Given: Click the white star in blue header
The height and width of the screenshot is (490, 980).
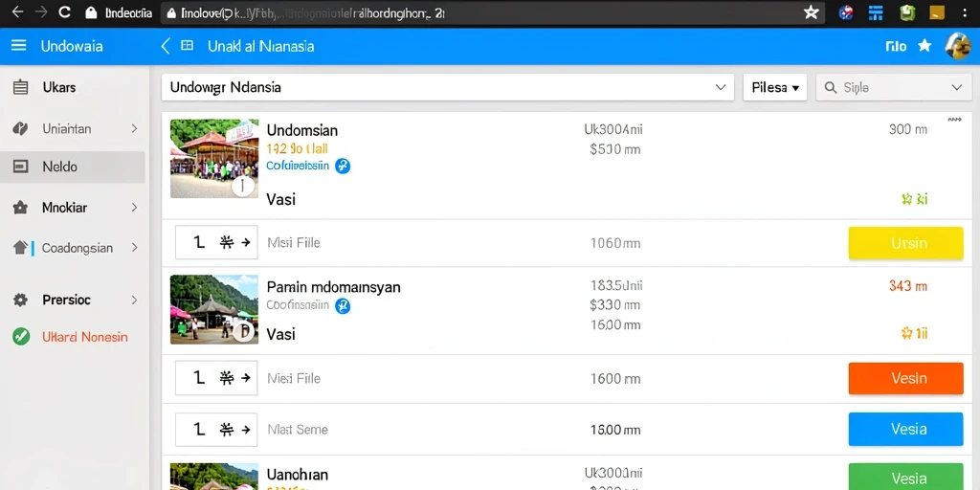Looking at the screenshot, I should (924, 46).
